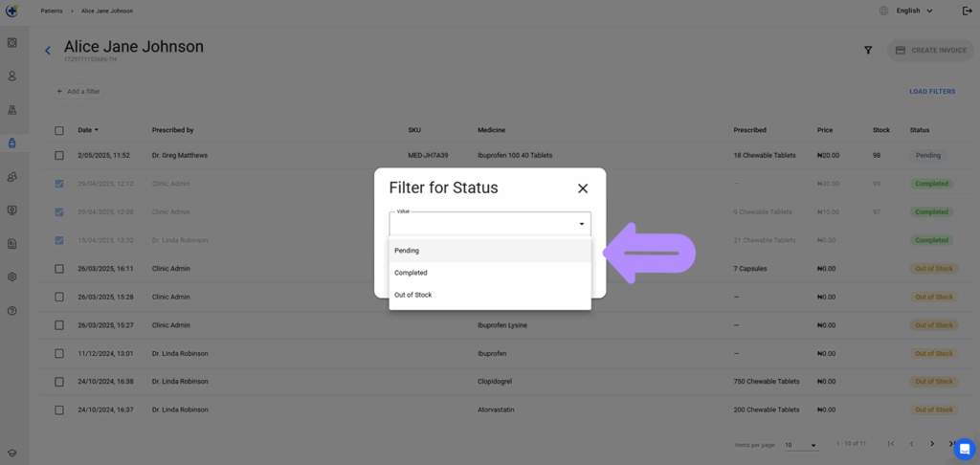Click the LOAD FILTERS link
The image size is (980, 465).
(x=932, y=92)
